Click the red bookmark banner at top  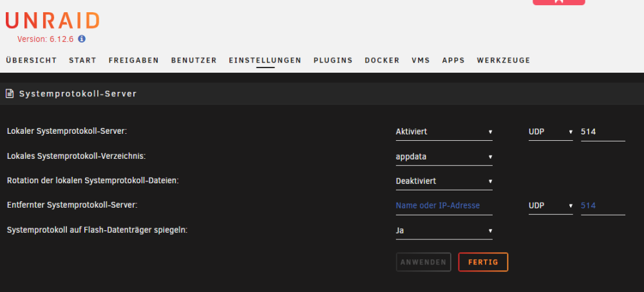[558, 2]
